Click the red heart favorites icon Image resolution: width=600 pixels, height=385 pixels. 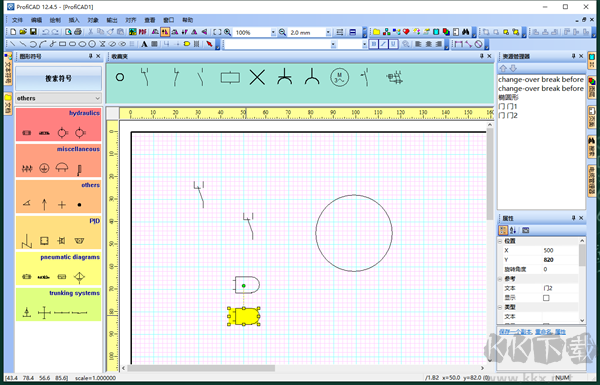(x=406, y=32)
